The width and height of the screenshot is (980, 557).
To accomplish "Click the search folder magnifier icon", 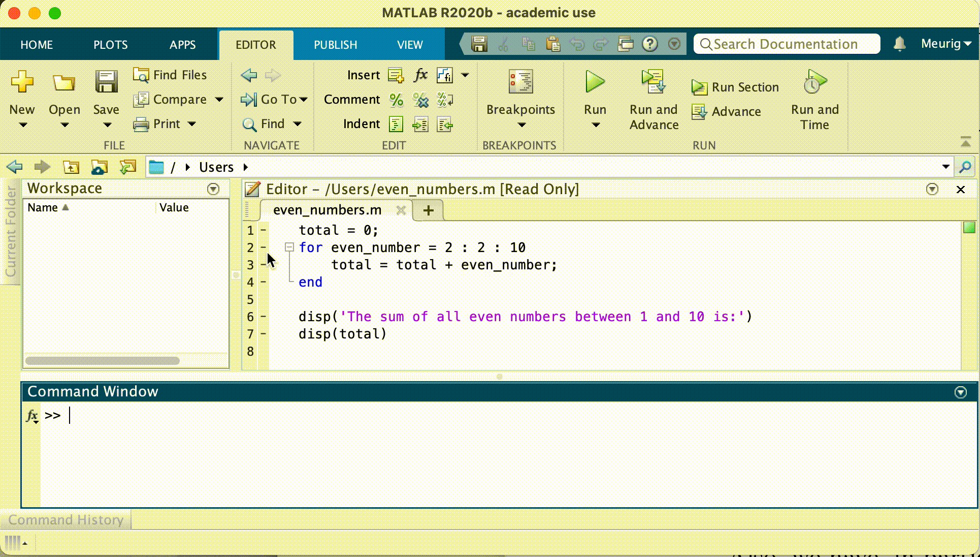I will [x=965, y=167].
